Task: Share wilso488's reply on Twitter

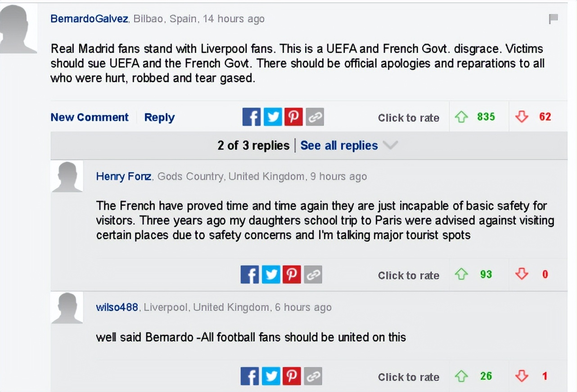Action: pyautogui.click(x=270, y=376)
